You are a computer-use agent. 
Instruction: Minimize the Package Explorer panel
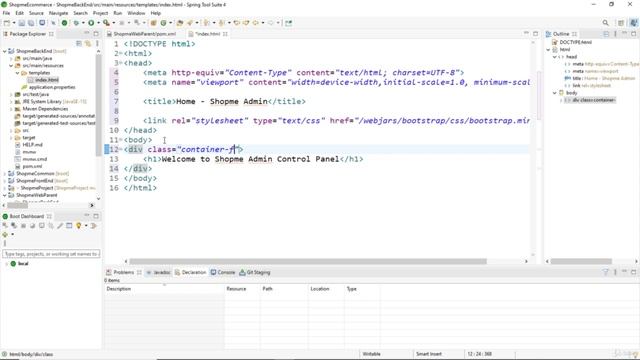(x=87, y=33)
